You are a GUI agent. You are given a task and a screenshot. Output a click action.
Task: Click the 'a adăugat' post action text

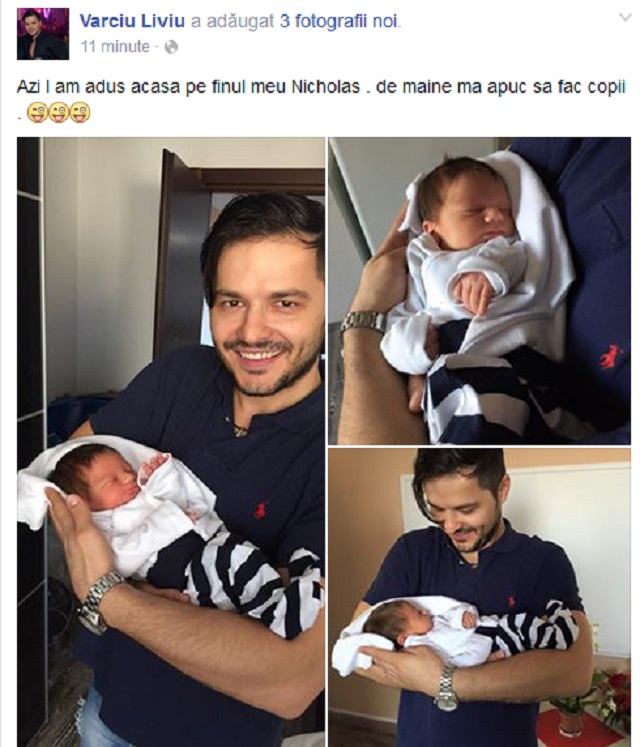[233, 21]
